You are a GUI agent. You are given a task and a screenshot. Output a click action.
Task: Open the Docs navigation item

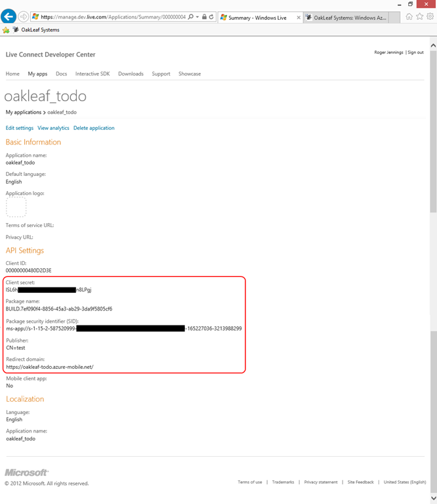[x=62, y=73]
